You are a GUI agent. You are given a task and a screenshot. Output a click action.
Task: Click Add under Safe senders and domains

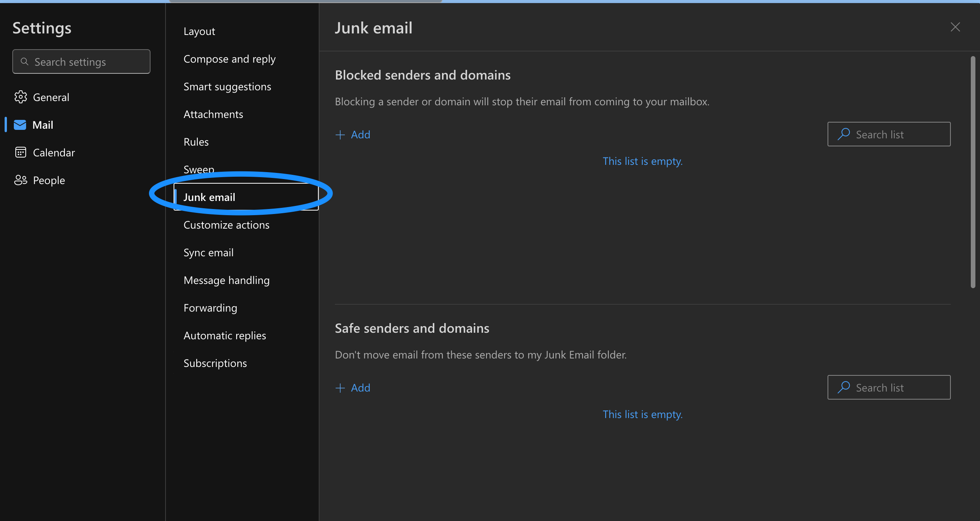coord(359,388)
